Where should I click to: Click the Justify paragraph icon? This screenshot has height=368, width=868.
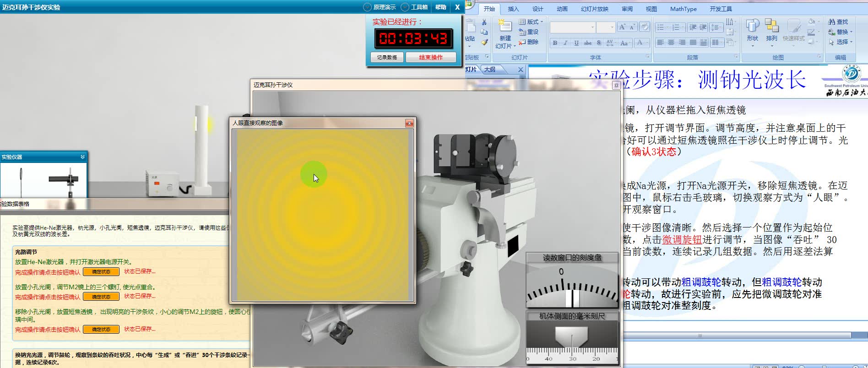[693, 43]
